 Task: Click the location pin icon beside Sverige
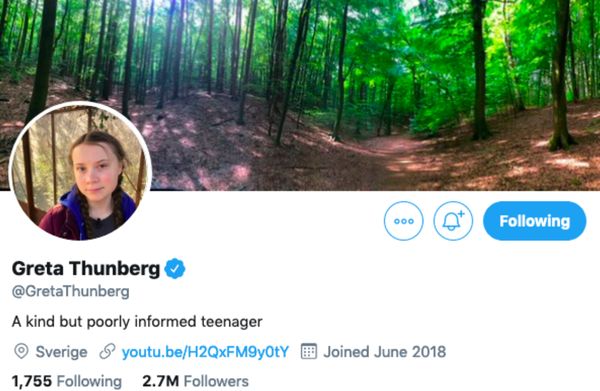pyautogui.click(x=21, y=352)
